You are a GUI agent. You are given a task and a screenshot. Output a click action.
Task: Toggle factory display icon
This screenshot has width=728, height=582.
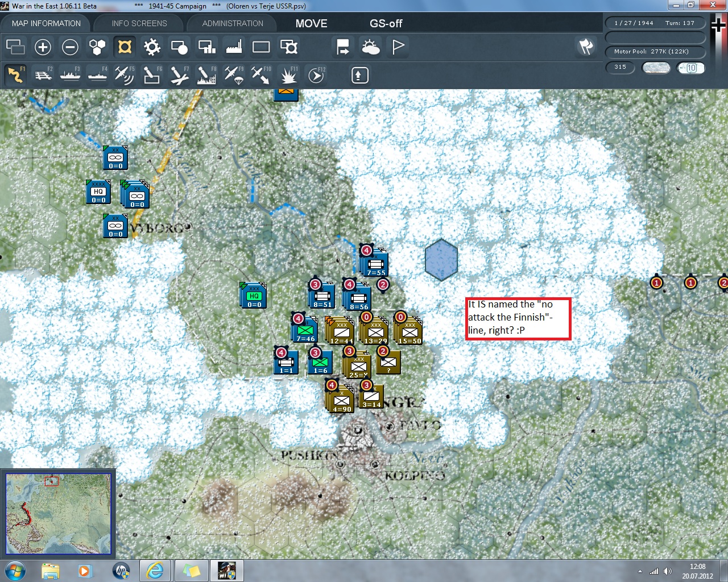point(234,47)
